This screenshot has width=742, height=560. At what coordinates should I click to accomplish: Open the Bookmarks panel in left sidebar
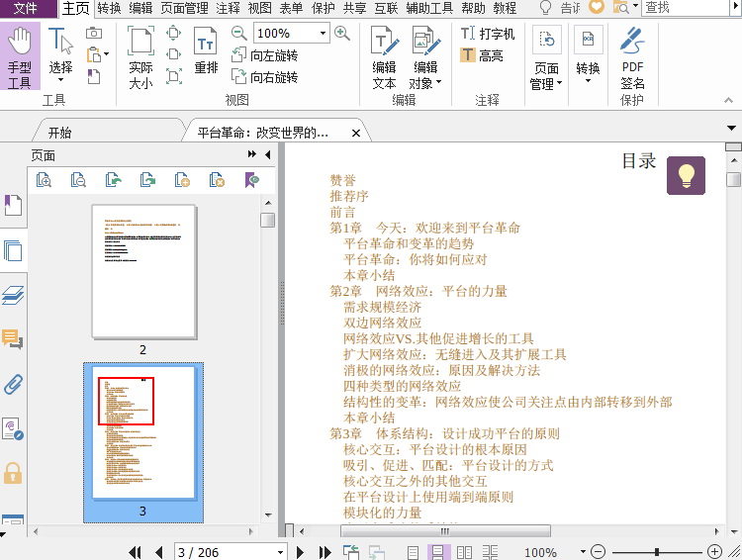13,205
